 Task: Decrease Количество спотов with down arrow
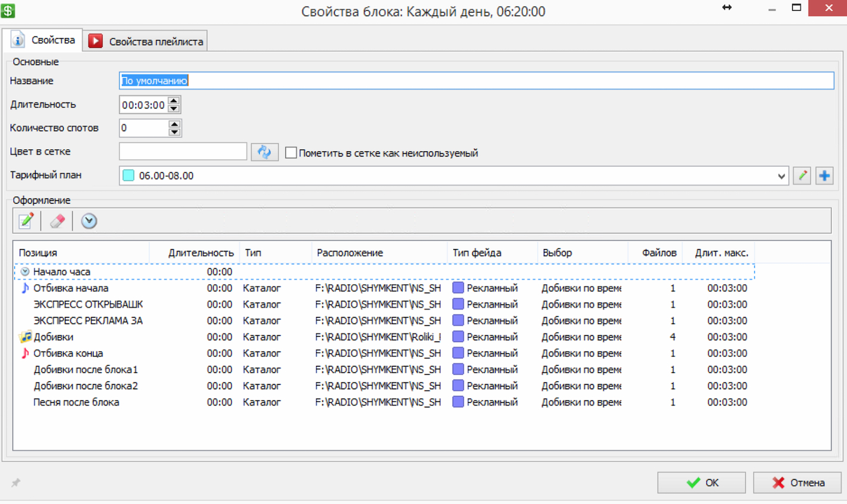pyautogui.click(x=174, y=132)
